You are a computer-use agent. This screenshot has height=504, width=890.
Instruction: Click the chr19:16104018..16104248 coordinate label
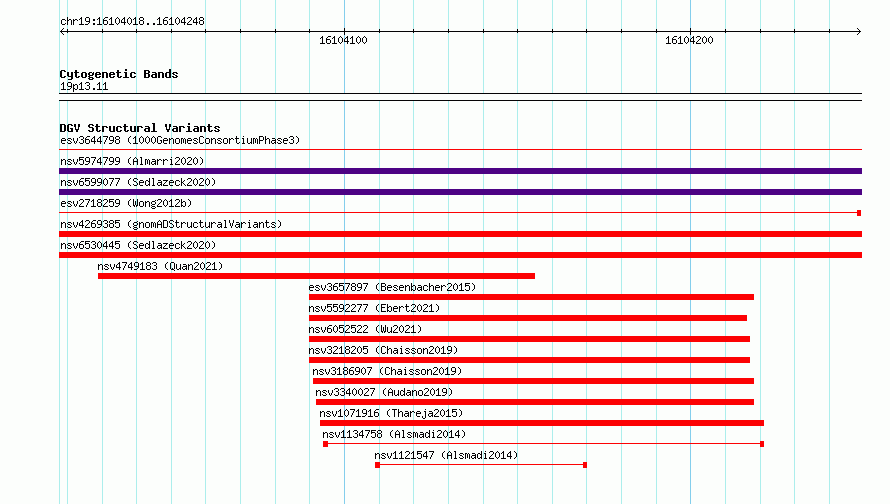click(132, 22)
